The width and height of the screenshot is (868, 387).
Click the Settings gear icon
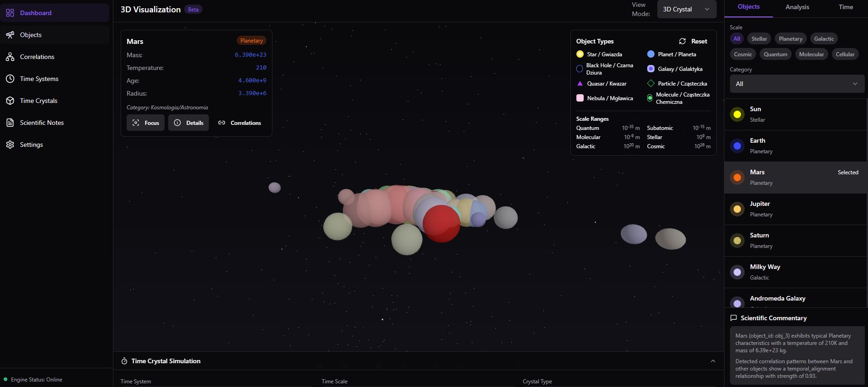pyautogui.click(x=10, y=145)
